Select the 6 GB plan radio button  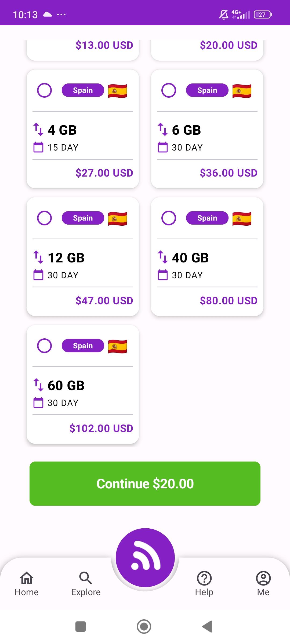[169, 90]
